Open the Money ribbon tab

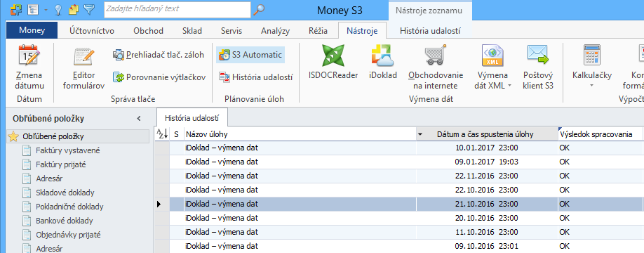[x=32, y=31]
